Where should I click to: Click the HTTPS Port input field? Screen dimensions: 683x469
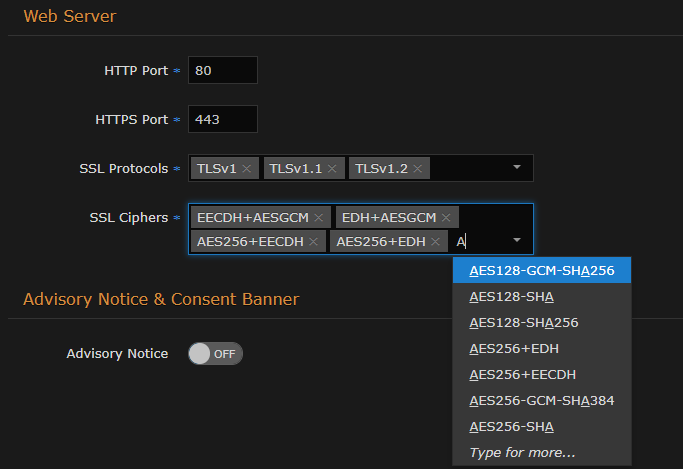(223, 120)
